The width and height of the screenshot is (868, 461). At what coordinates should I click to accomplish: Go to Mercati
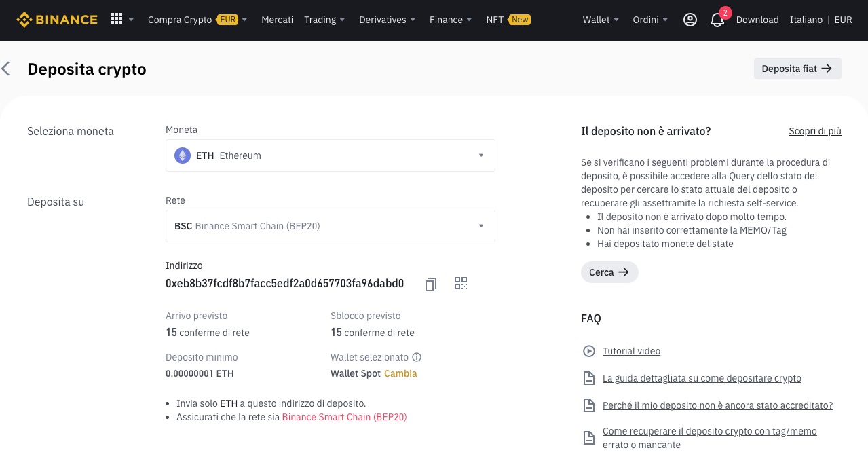(277, 20)
